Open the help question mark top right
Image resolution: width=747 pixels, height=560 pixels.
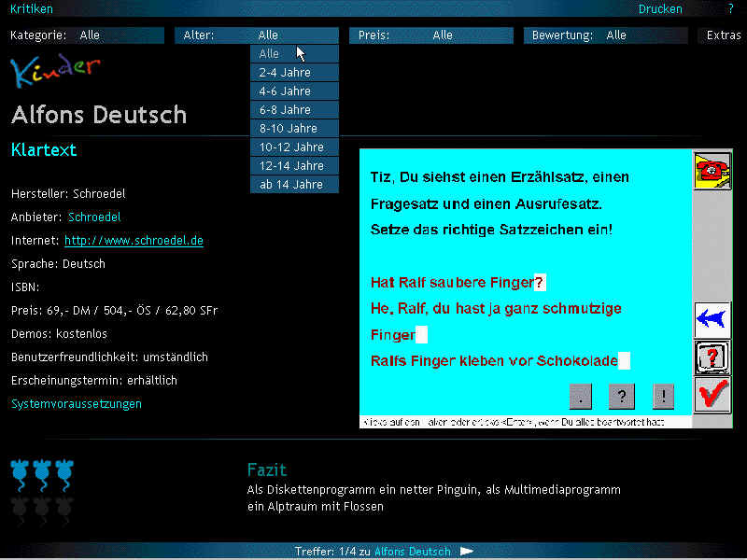tap(731, 9)
